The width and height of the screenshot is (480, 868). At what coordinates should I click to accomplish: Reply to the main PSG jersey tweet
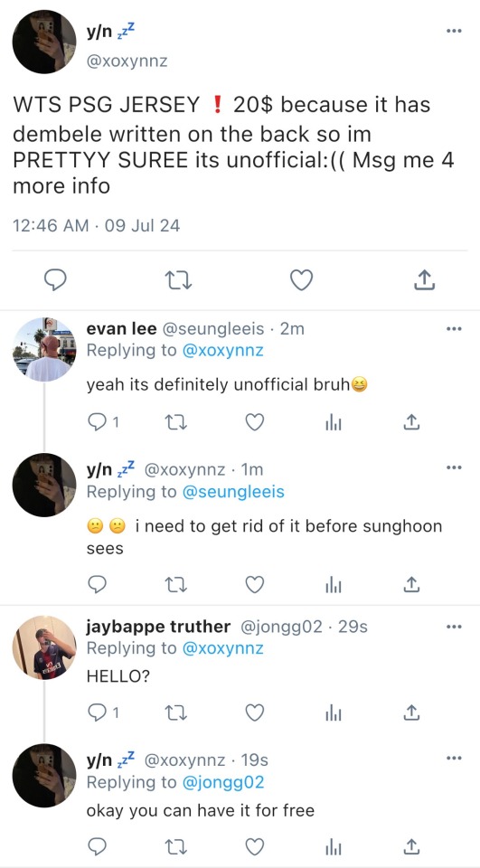(55, 280)
